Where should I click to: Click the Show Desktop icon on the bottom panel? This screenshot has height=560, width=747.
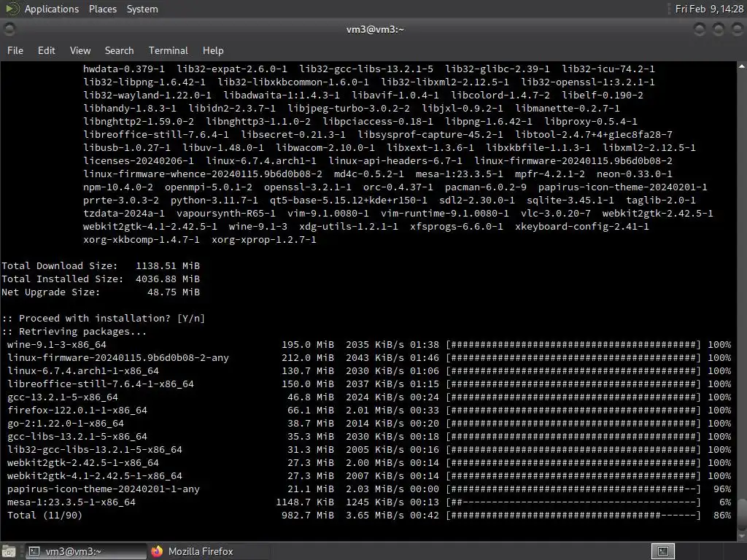pos(8,551)
